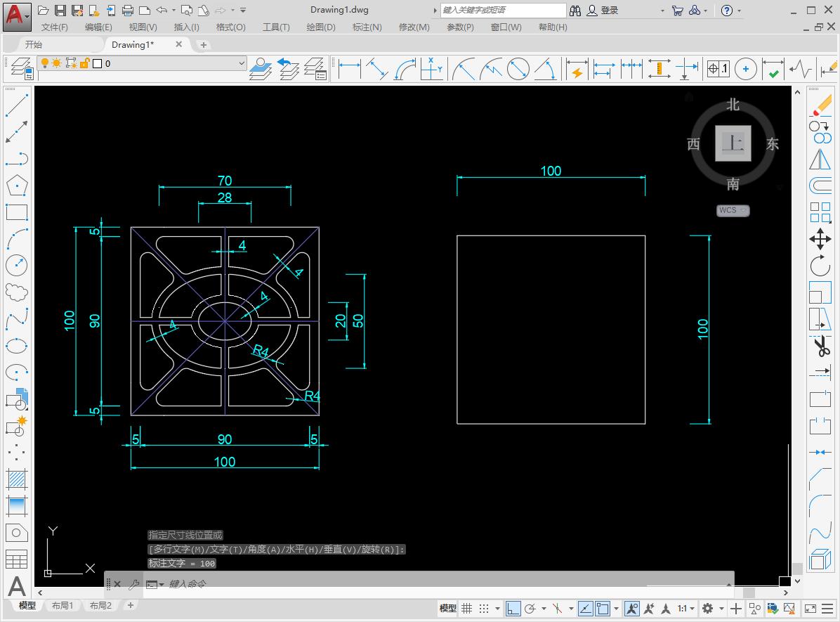Screen dimensions: 840x622
Task: Select the Rectangle tool
Action: click(x=18, y=212)
